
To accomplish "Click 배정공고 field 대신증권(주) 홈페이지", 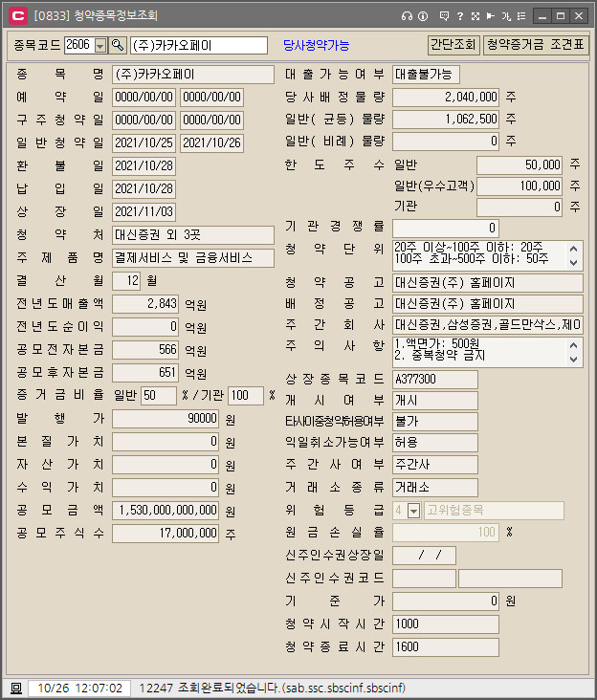I will (x=488, y=304).
